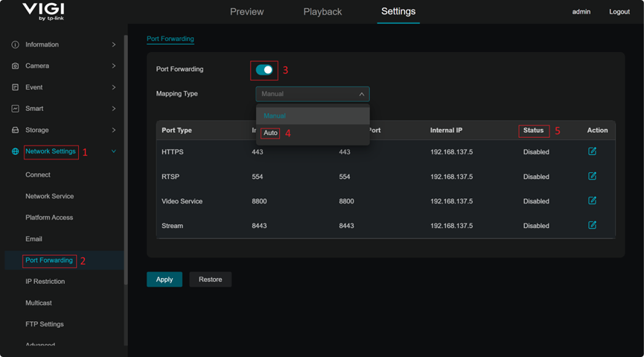Image resolution: width=644 pixels, height=357 pixels.
Task: Click the Storage menu label
Action: click(x=37, y=130)
